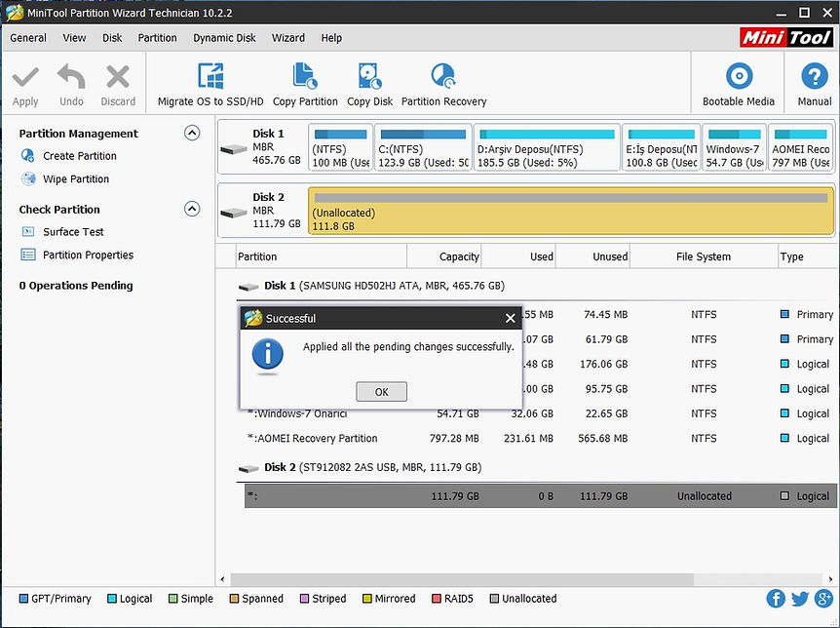This screenshot has height=628, width=840.
Task: Click the horizontal scrollbar left arrow
Action: point(223,579)
